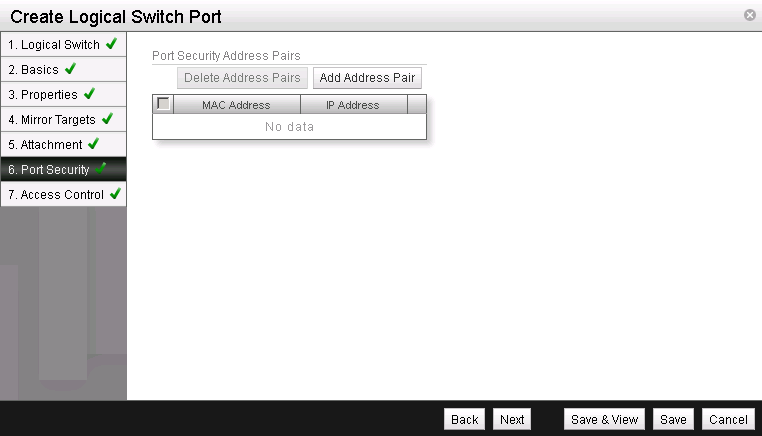Viewport: 762px width, 436px height.
Task: Sort by the MAC Address column header
Action: [236, 105]
